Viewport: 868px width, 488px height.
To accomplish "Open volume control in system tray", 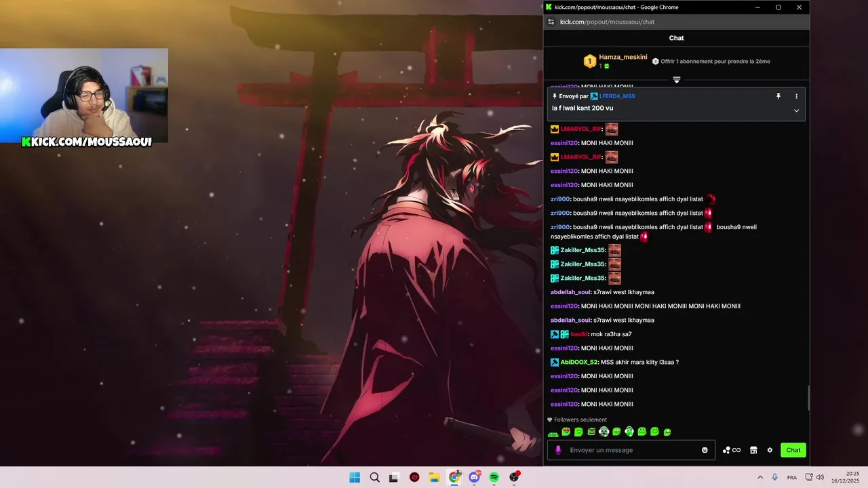I will point(819,477).
